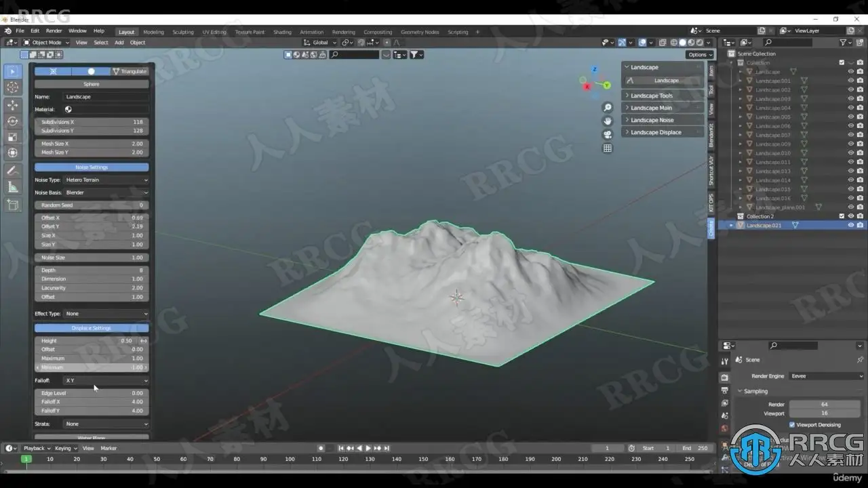Hide Landscape.001 with its eye icon
Screen dimensions: 868x488
pos(851,81)
